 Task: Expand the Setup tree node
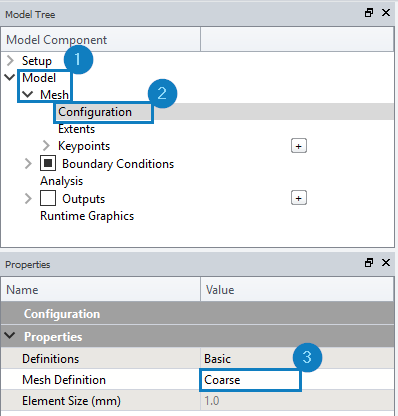click(x=10, y=61)
